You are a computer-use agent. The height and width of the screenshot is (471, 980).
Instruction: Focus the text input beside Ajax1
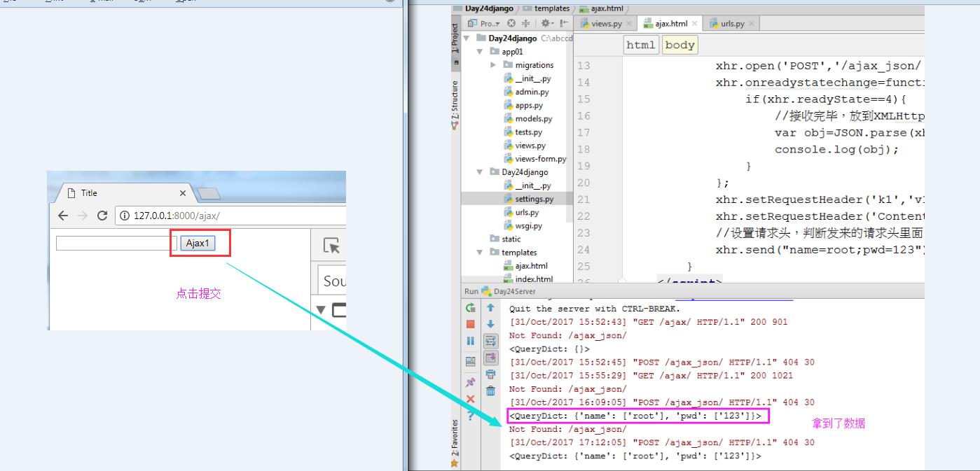(x=116, y=243)
